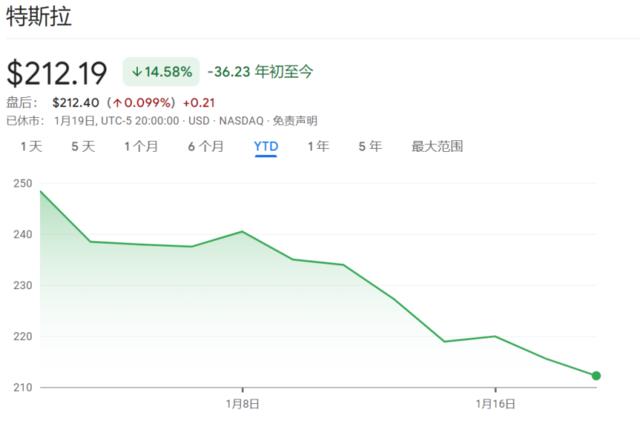This screenshot has height=424, width=640.
Task: Open the 5年 chart range
Action: point(370,146)
